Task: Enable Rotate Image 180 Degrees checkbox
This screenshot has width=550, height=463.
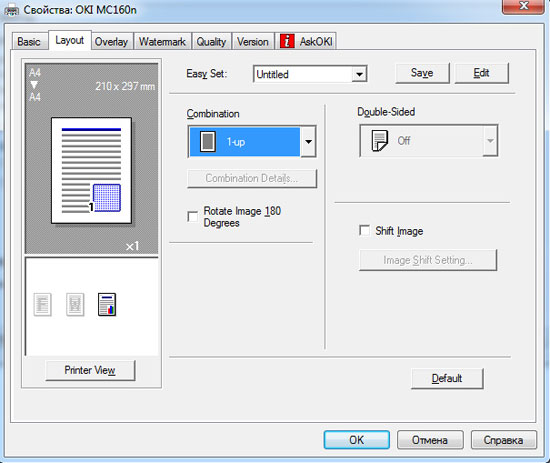Action: 193,217
